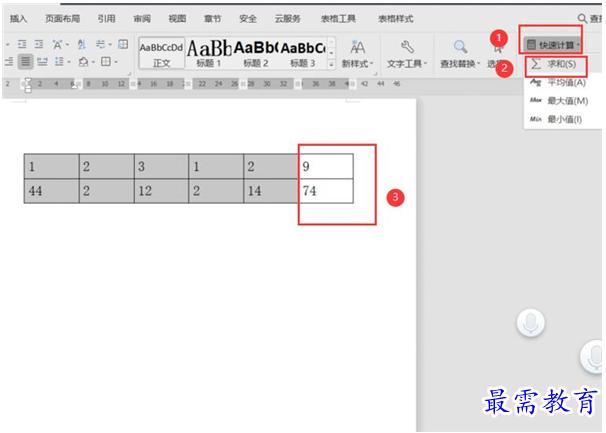Screen dimensions: 606x433
Task: Click the sum cell showing 74
Action: 325,191
